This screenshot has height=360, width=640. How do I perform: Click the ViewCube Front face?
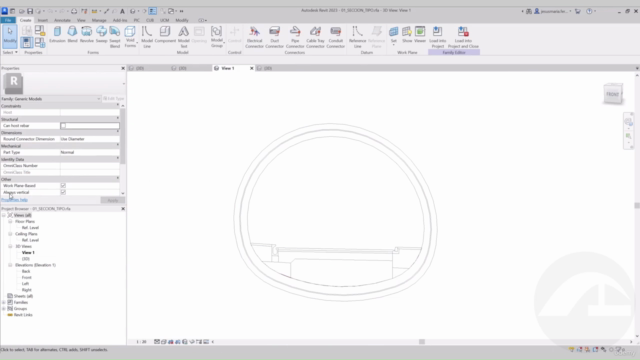coord(612,95)
